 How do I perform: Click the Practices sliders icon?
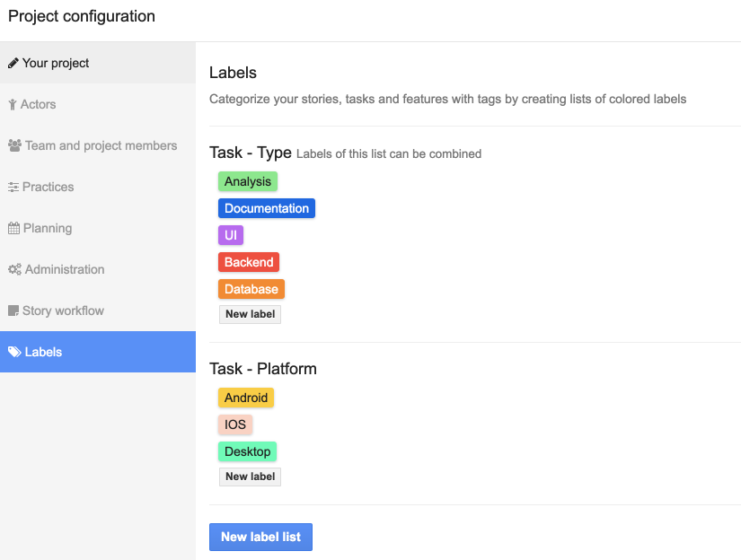pos(13,188)
